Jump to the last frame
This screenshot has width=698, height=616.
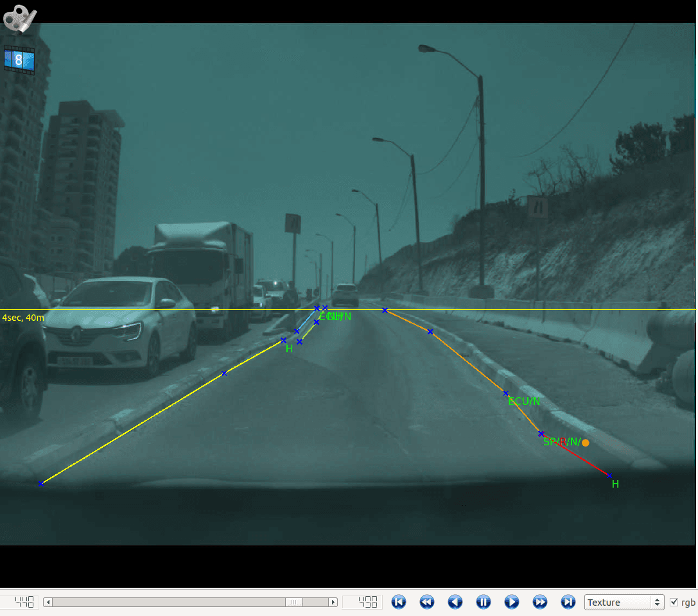(x=568, y=602)
